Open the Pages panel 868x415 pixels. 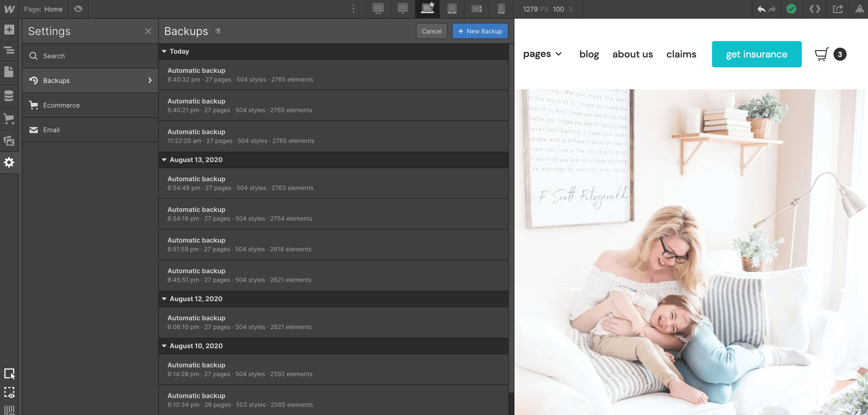tap(8, 72)
